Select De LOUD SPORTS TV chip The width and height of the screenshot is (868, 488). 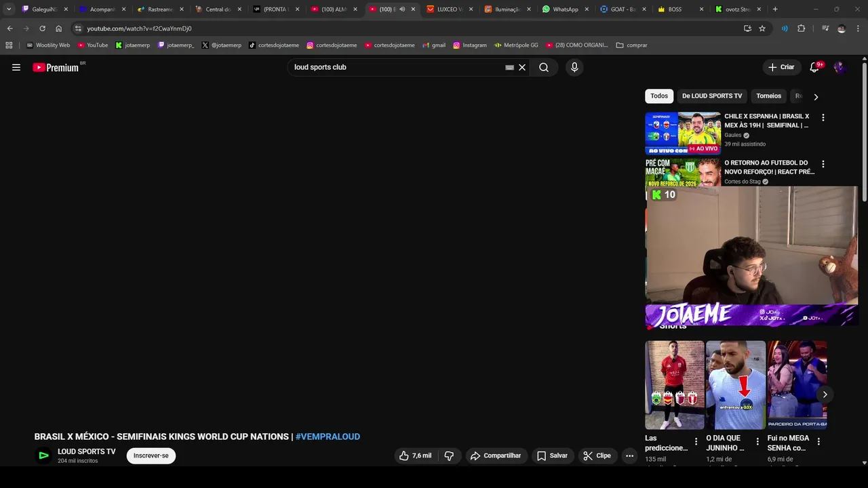[712, 96]
